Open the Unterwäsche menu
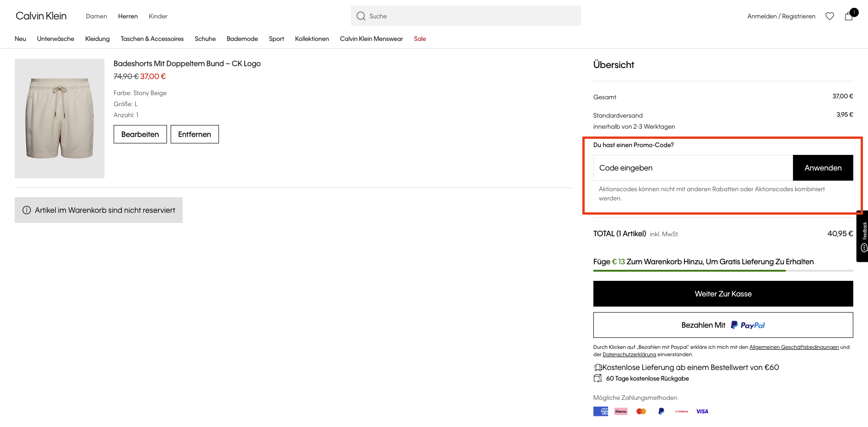Viewport: 868px width, 427px height. pos(56,39)
